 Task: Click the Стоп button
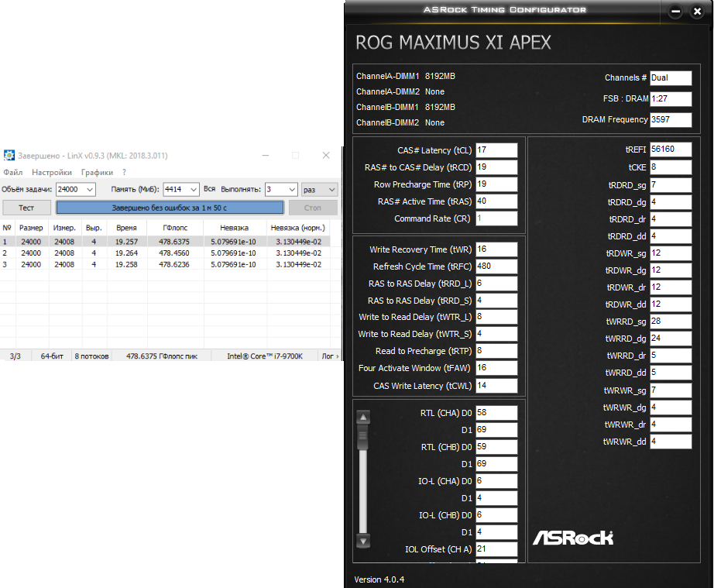[313, 208]
